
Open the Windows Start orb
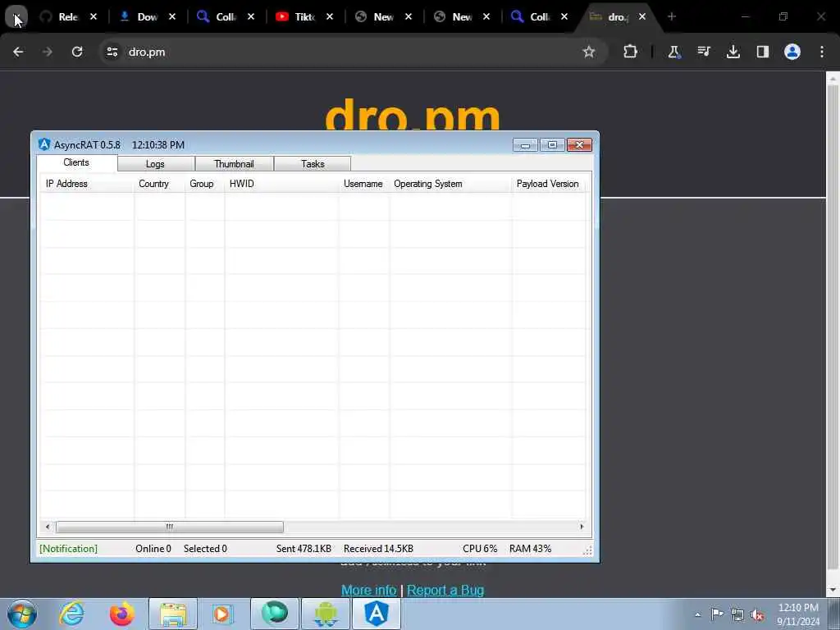(22, 614)
